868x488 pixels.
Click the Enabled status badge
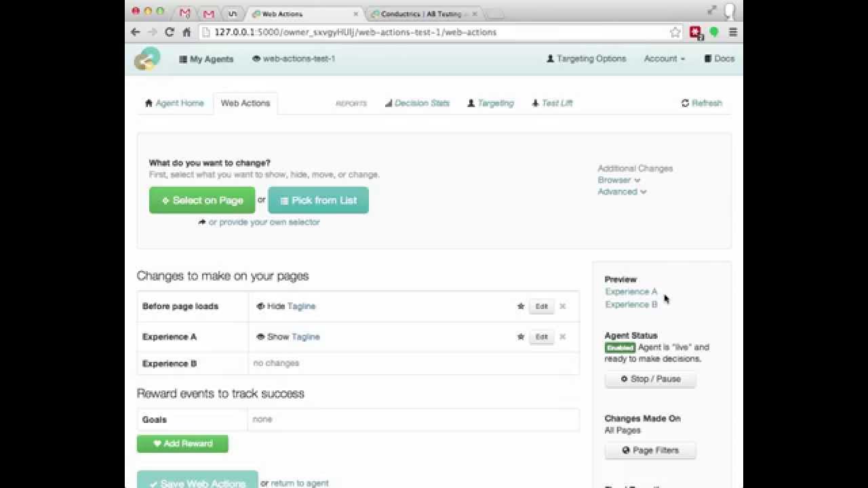click(620, 347)
